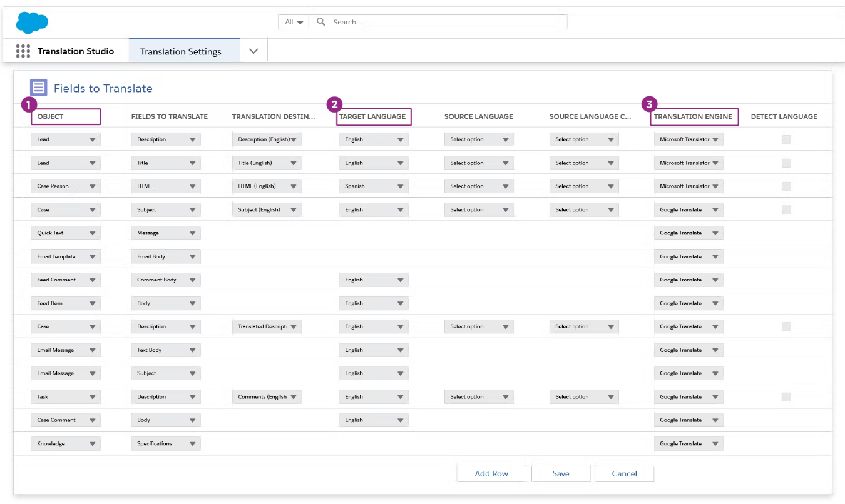Screen dimensions: 845x504
Task: Tick Detect Language for Lead Description row
Action: coord(786,139)
